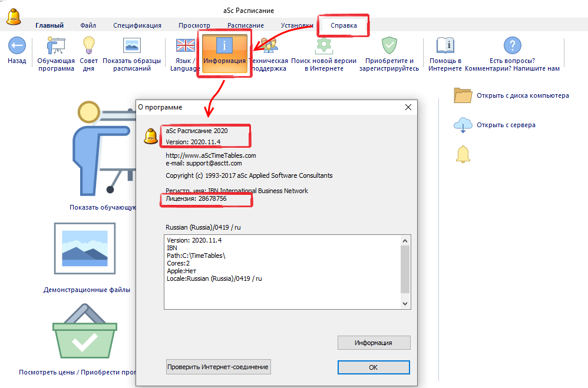Click the http://www.aScTimeTables.com text

pos(211,155)
